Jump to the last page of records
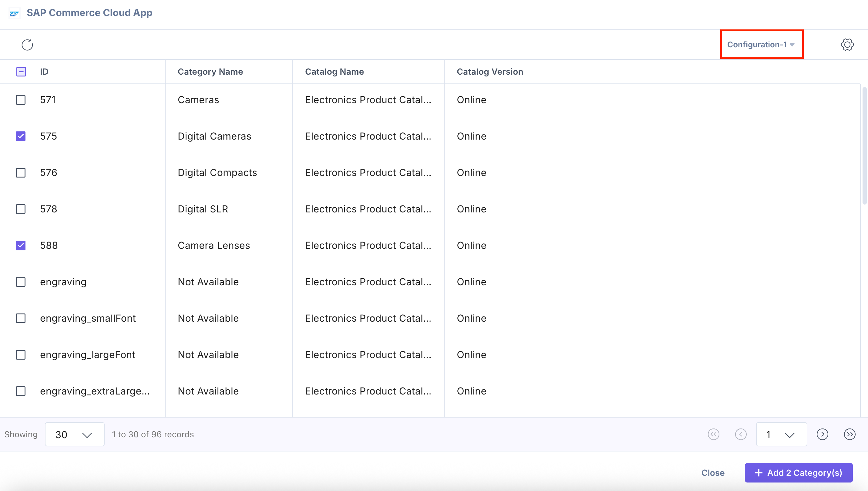The width and height of the screenshot is (868, 491). (849, 434)
